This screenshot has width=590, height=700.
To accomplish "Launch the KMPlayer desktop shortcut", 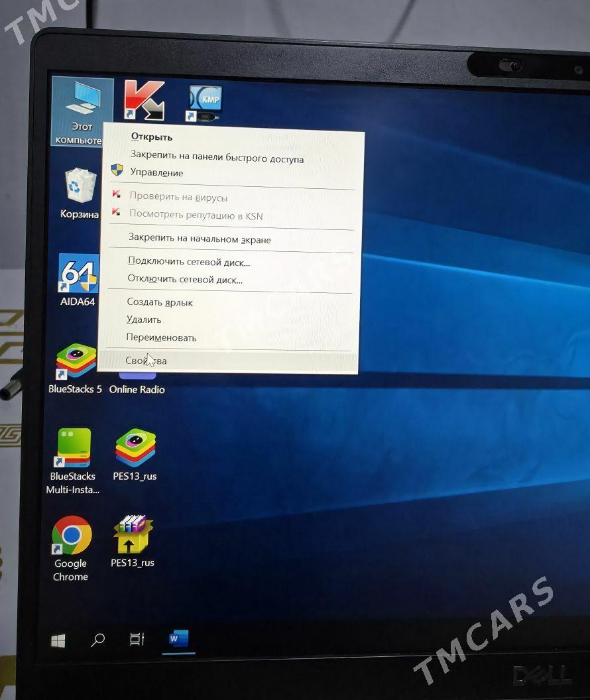I will pyautogui.click(x=204, y=103).
